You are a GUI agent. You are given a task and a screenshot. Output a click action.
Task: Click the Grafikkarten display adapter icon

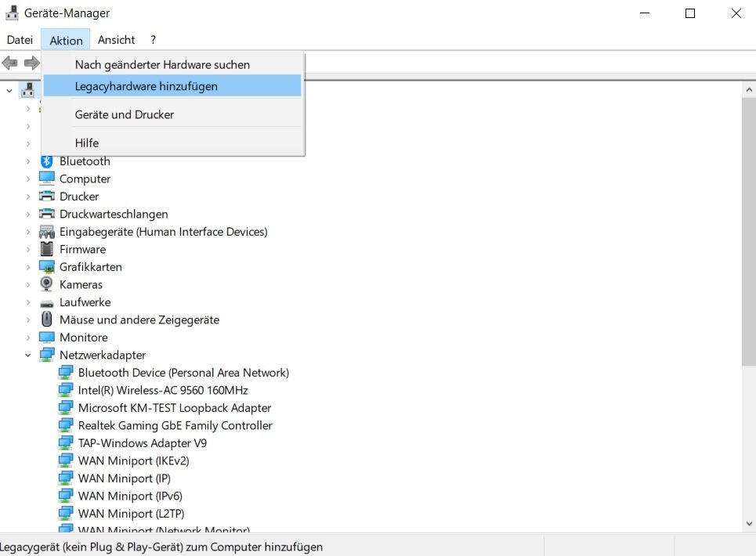(x=47, y=267)
